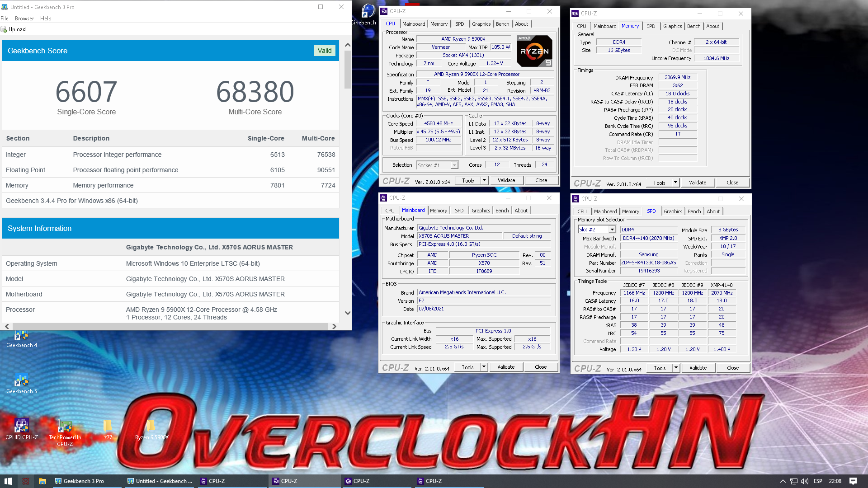The width and height of the screenshot is (868, 488).
Task: Switch to the fourth CPU-Z taskbar button
Action: pyautogui.click(x=449, y=481)
